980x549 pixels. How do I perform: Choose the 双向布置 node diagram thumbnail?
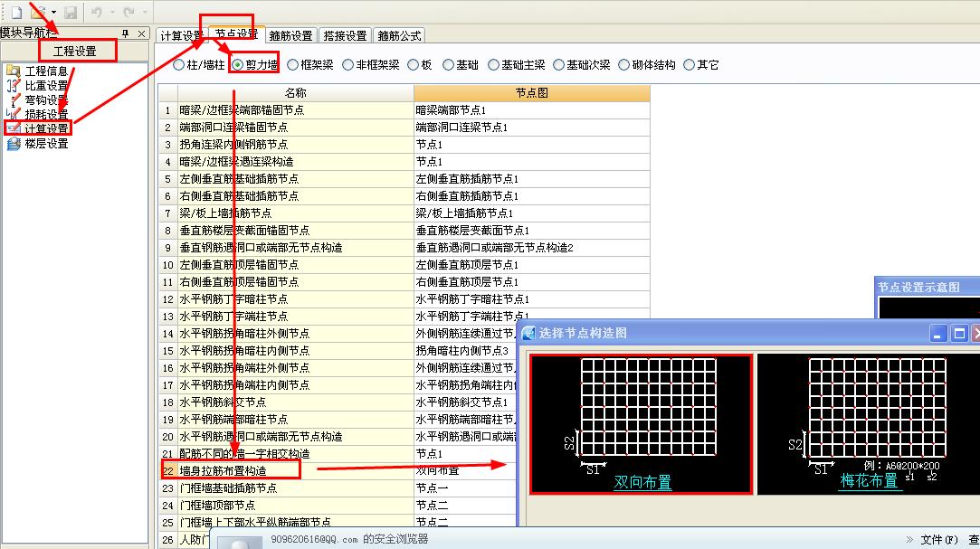[x=642, y=425]
